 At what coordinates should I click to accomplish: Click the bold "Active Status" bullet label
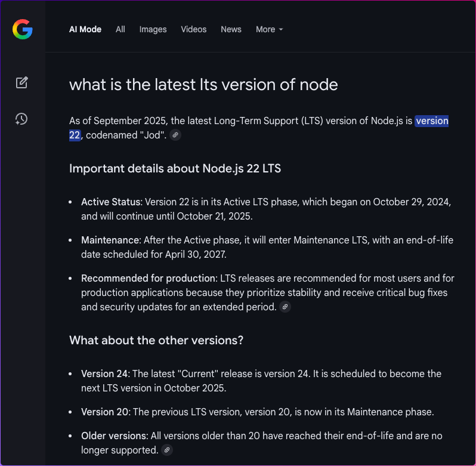(x=110, y=202)
